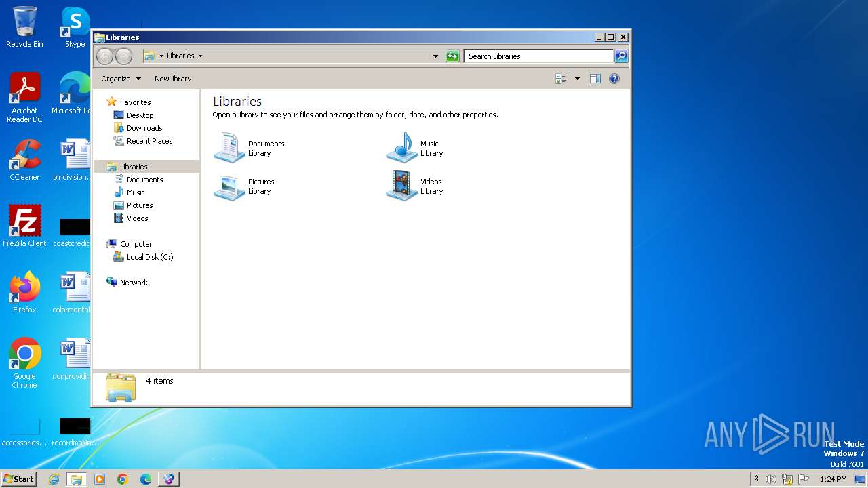This screenshot has width=868, height=488.
Task: Select Recycle Bin on the desktop
Action: click(x=24, y=27)
